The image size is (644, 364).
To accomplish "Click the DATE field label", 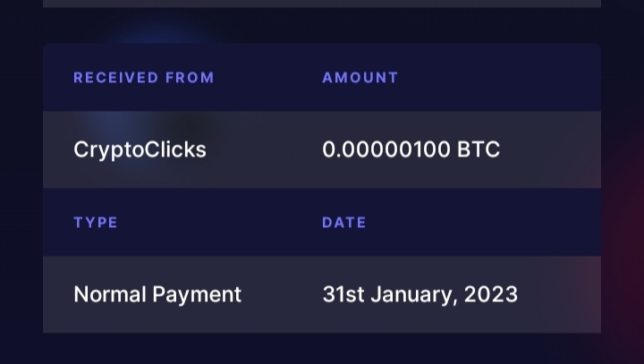I will point(344,223).
